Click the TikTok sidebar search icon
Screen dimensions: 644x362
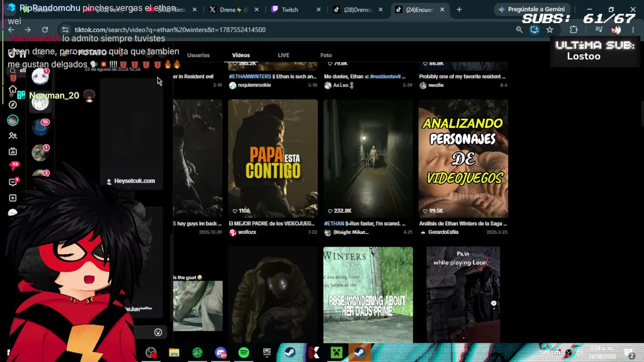coord(13,71)
